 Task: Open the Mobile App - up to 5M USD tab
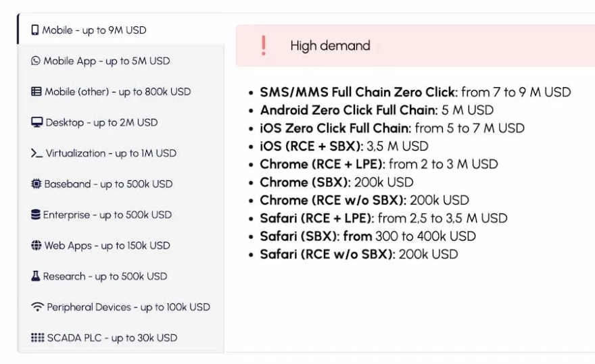point(107,61)
